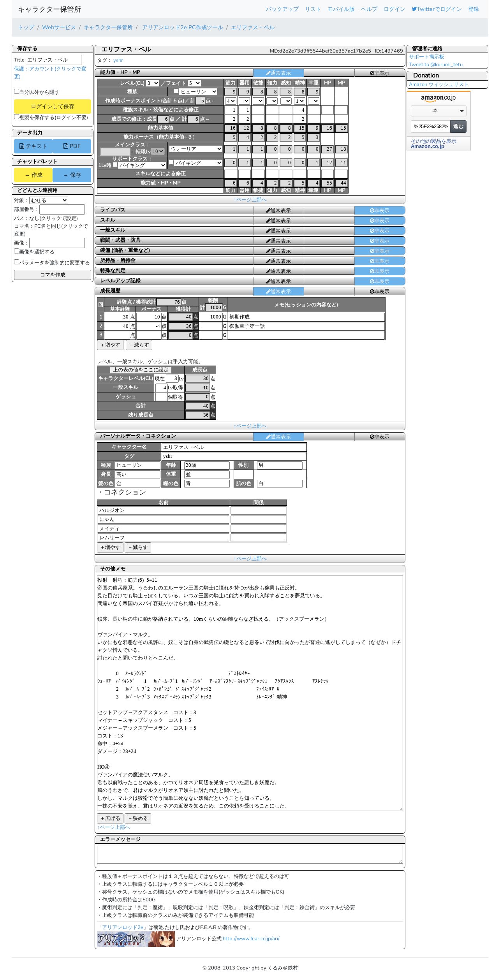Open the フェイト dropdown showing 5
The height and width of the screenshot is (980, 500).
tap(194, 83)
